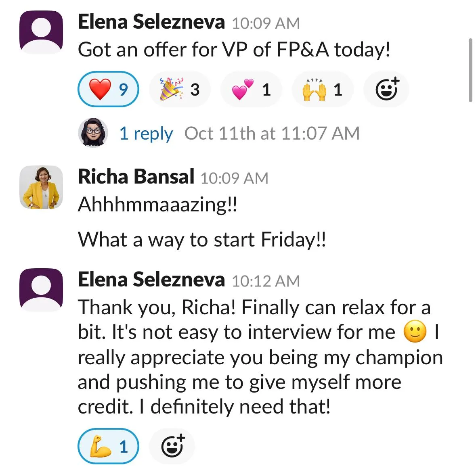Open Richa Bansal's profile photo
Viewport: 476px width, 470px height.
[x=41, y=187]
